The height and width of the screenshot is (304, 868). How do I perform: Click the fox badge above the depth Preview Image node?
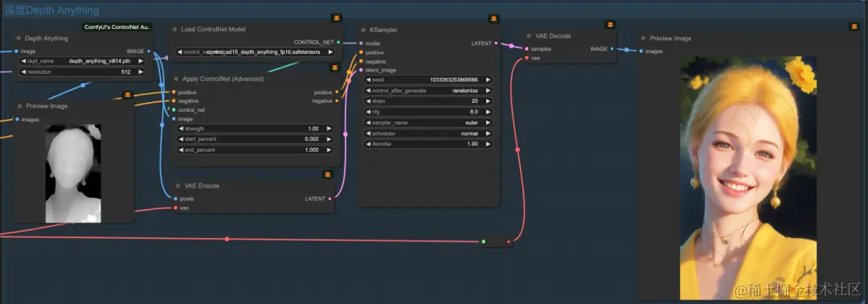tap(127, 95)
